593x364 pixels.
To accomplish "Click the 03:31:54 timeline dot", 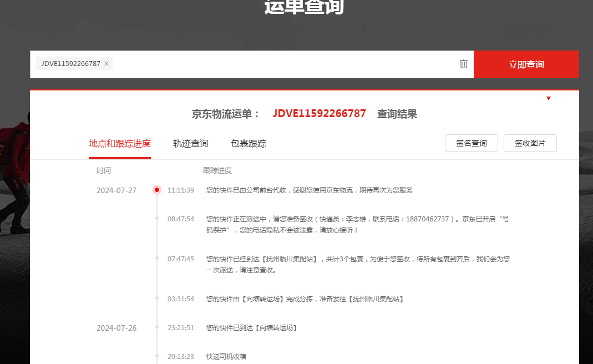I will pos(157,298).
